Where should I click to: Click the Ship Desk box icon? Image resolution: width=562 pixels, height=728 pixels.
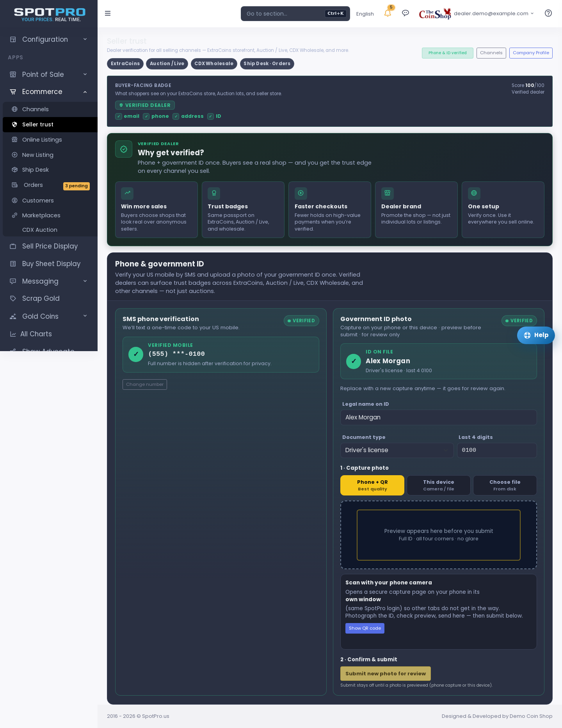click(x=14, y=170)
